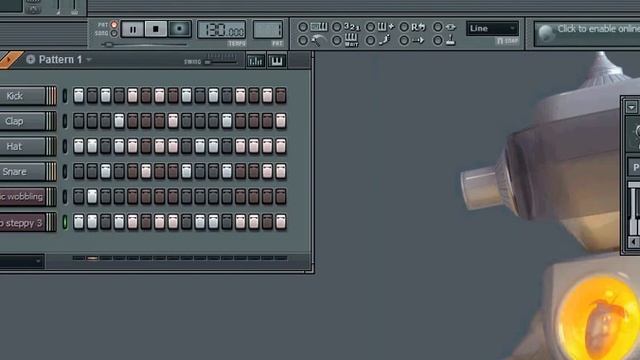This screenshot has width=640, height=360.
Task: Toggle Snare channel select LED
Action: [x=64, y=172]
